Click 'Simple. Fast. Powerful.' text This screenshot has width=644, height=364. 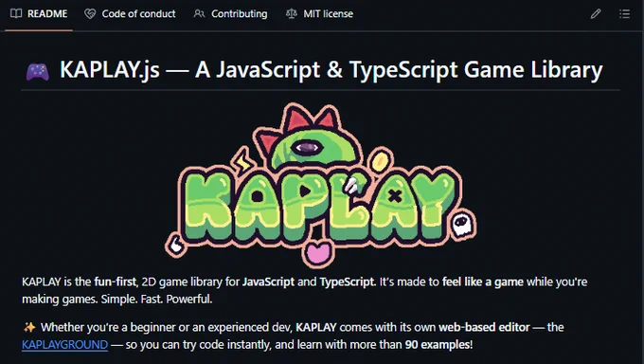pos(156,299)
